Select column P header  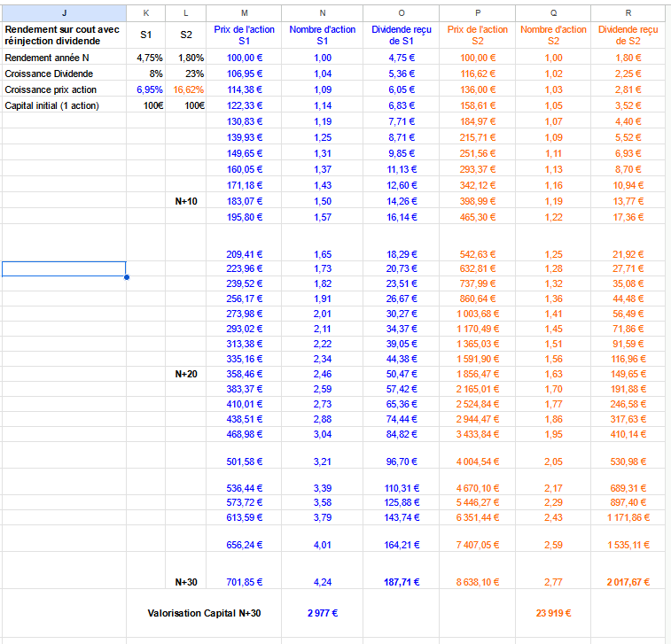(478, 13)
